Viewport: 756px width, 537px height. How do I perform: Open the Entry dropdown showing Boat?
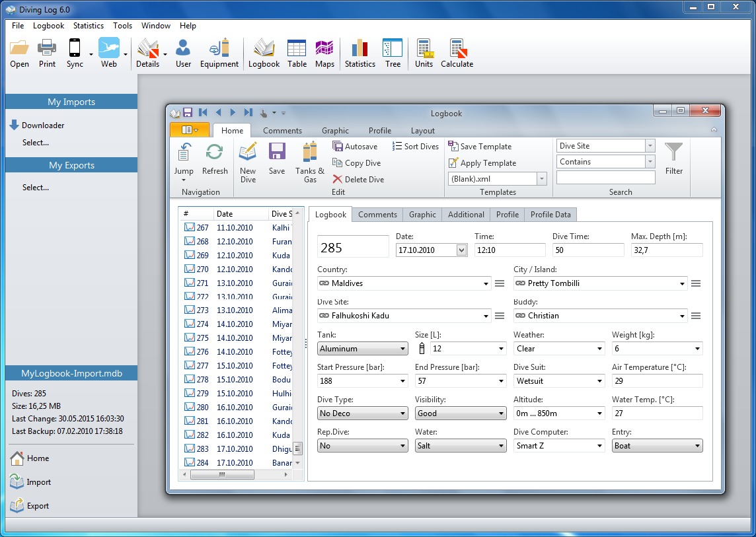pyautogui.click(x=697, y=446)
